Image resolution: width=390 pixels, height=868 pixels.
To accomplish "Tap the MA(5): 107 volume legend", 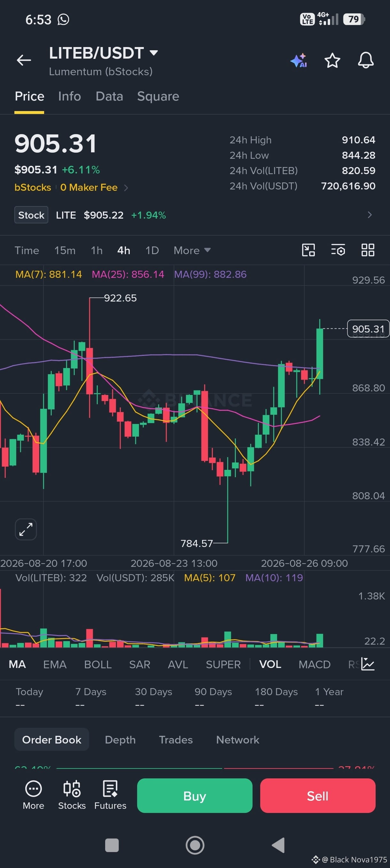I will (210, 577).
